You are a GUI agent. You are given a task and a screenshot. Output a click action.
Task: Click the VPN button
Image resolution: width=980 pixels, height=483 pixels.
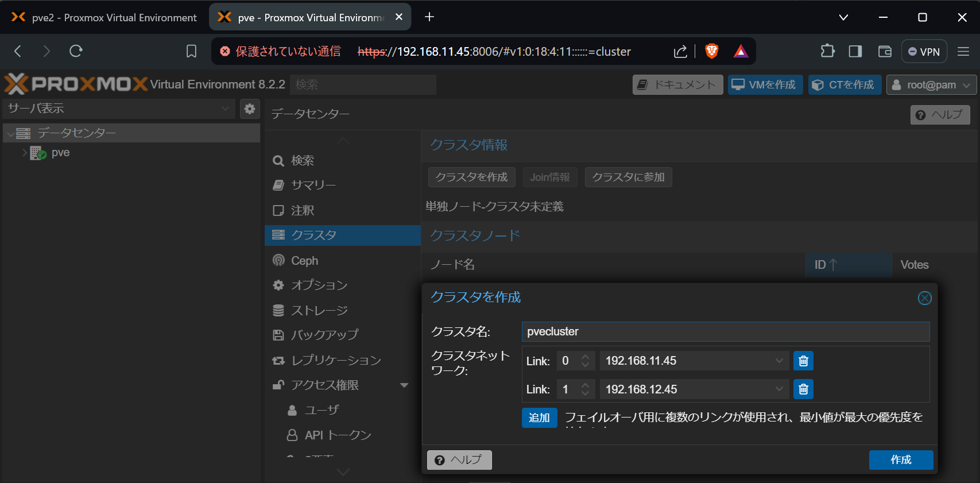pos(924,52)
